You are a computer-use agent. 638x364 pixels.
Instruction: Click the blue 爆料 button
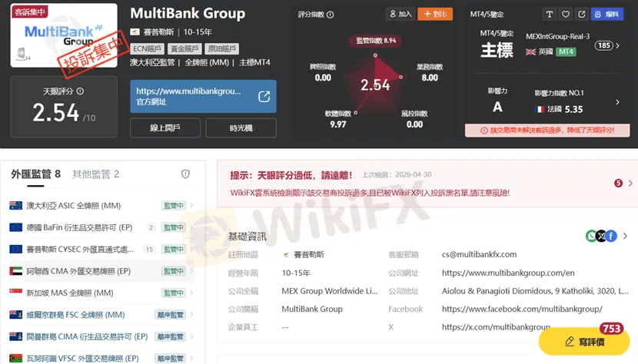point(606,15)
